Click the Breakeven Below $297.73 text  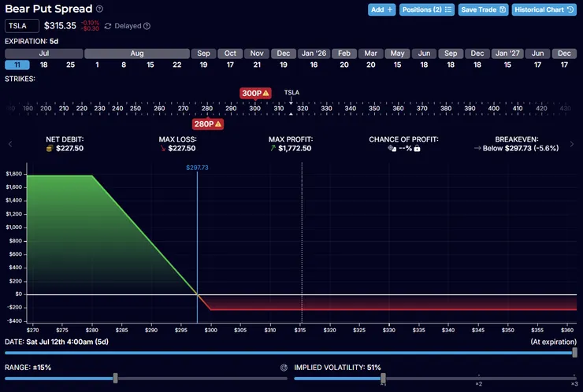521,148
